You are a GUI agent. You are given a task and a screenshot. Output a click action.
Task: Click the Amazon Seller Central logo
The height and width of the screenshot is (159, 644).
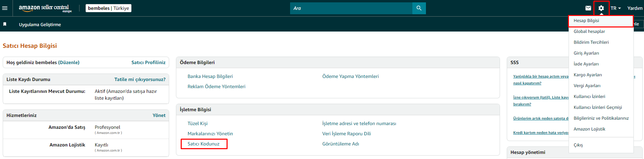[x=45, y=8]
